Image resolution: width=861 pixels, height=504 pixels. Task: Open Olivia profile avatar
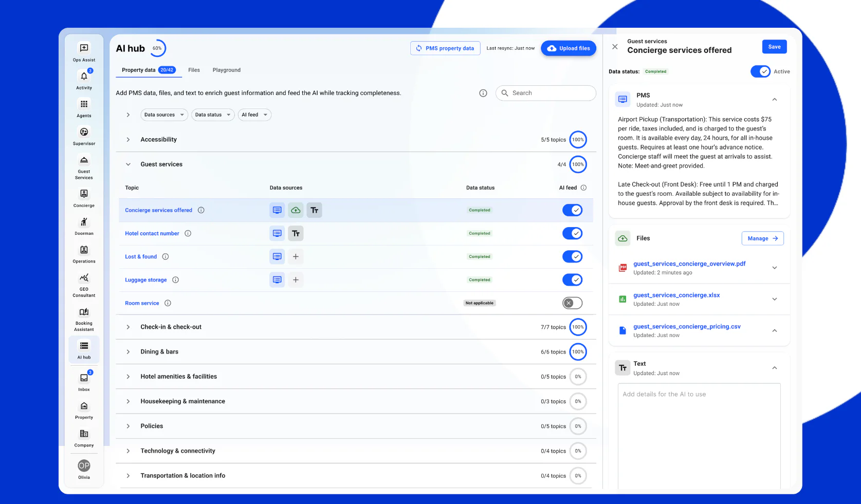[84, 465]
